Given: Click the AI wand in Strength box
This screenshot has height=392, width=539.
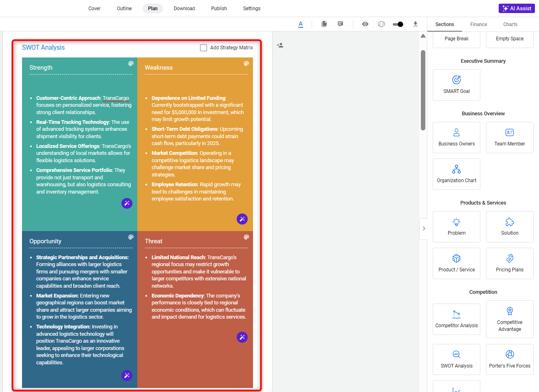Looking at the screenshot, I should 127,203.
